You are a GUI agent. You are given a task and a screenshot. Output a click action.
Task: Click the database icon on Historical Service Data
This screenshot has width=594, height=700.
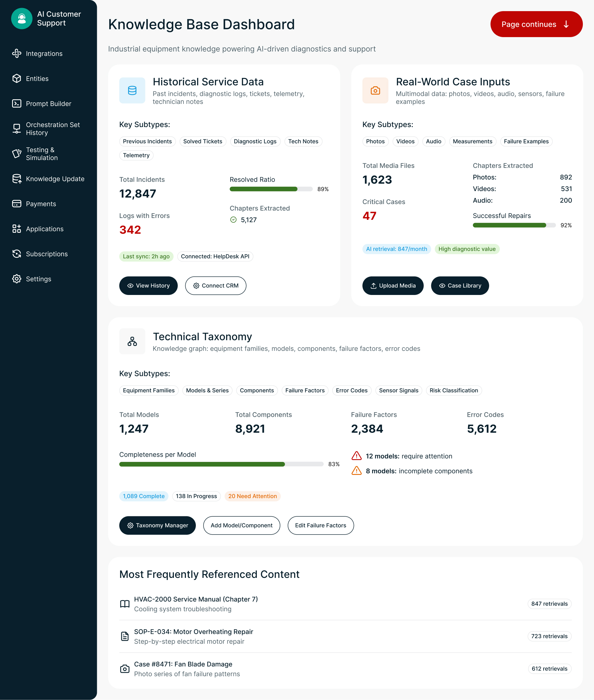point(132,91)
